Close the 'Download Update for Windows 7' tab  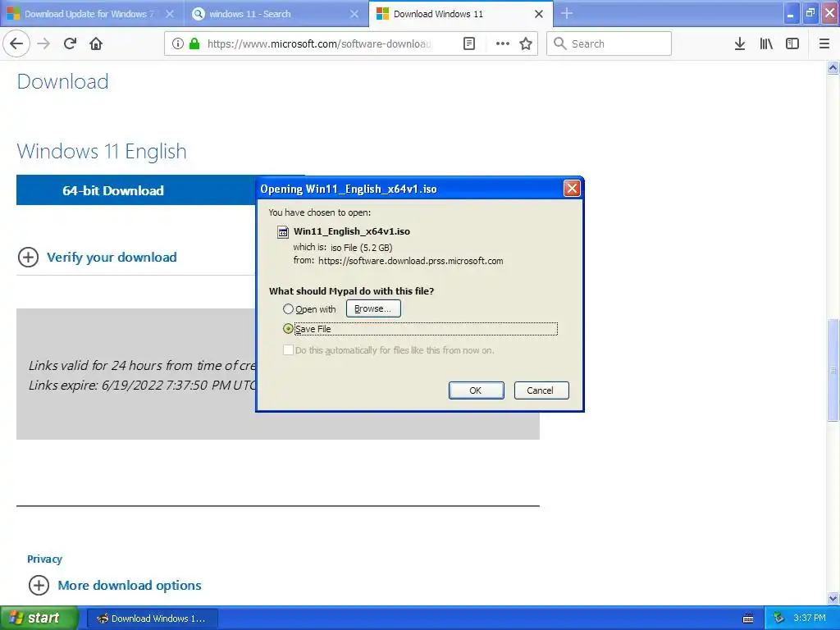click(x=170, y=14)
